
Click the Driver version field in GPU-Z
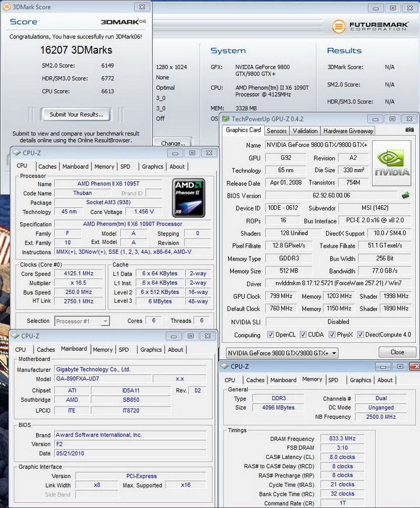[x=338, y=283]
